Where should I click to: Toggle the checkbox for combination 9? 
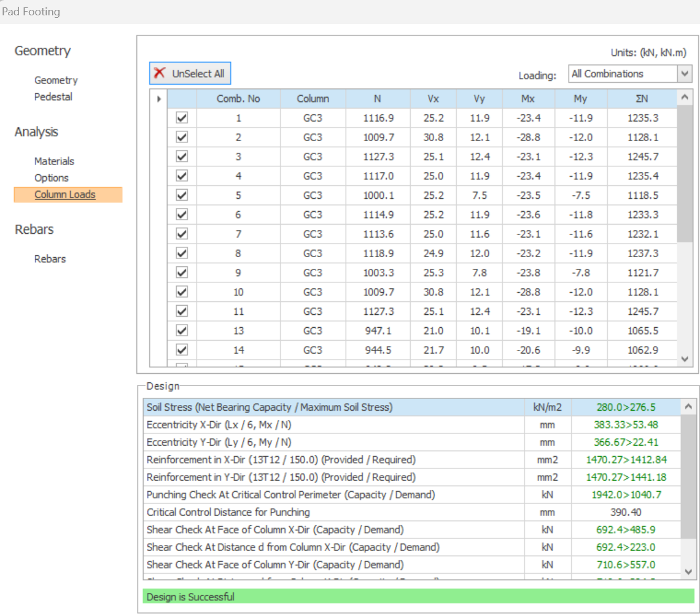point(182,273)
